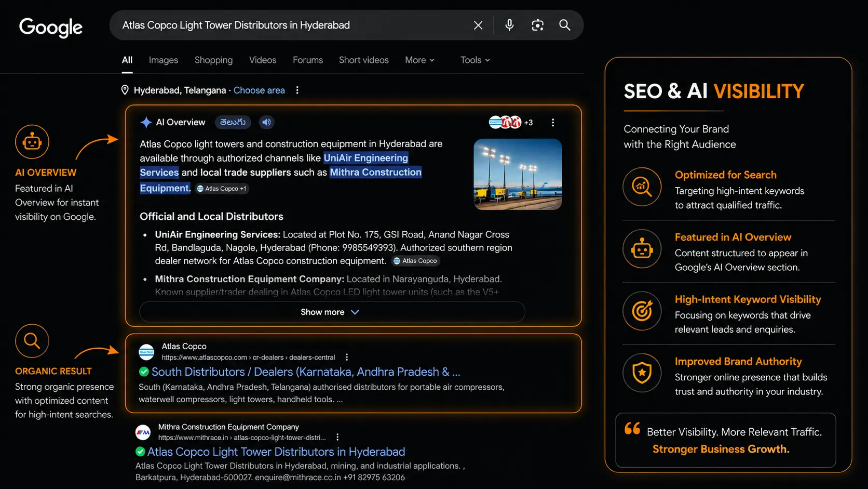Click the atlascopco.com dealers-central URL

tap(248, 358)
